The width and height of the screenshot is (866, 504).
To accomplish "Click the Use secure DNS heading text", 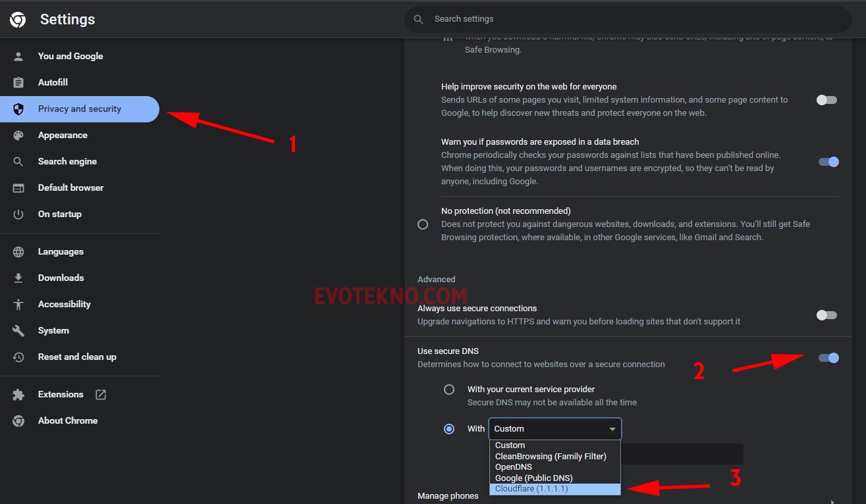I will click(x=448, y=351).
